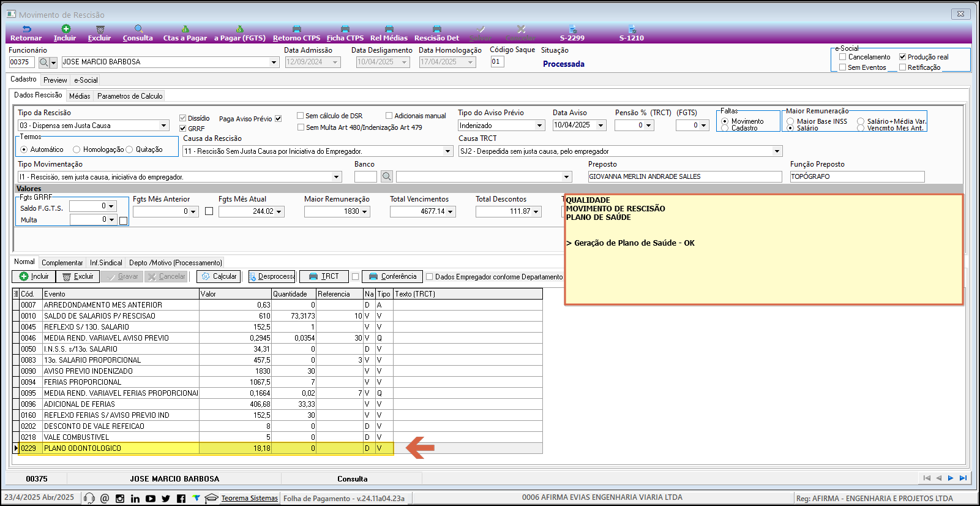The image size is (980, 506).
Task: Open a Pagar (FGTS) toolbar icon
Action: (239, 29)
